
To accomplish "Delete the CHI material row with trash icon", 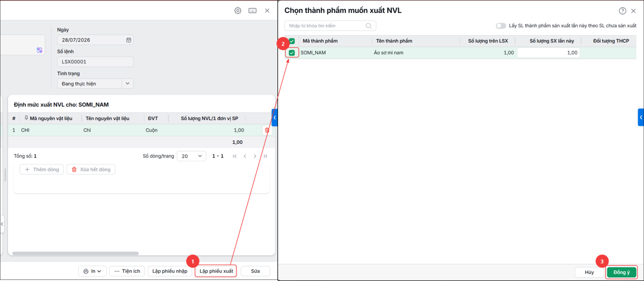I will click(267, 130).
